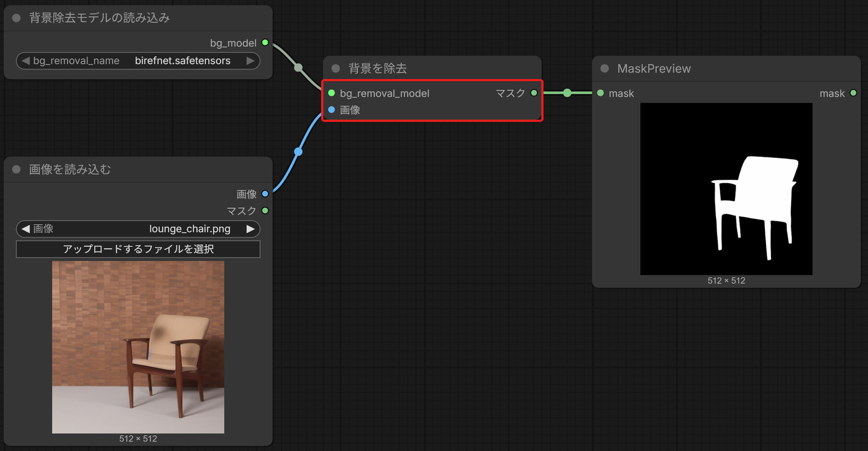Click the mask output socket on MaskPreview
This screenshot has height=451, width=868.
(853, 93)
